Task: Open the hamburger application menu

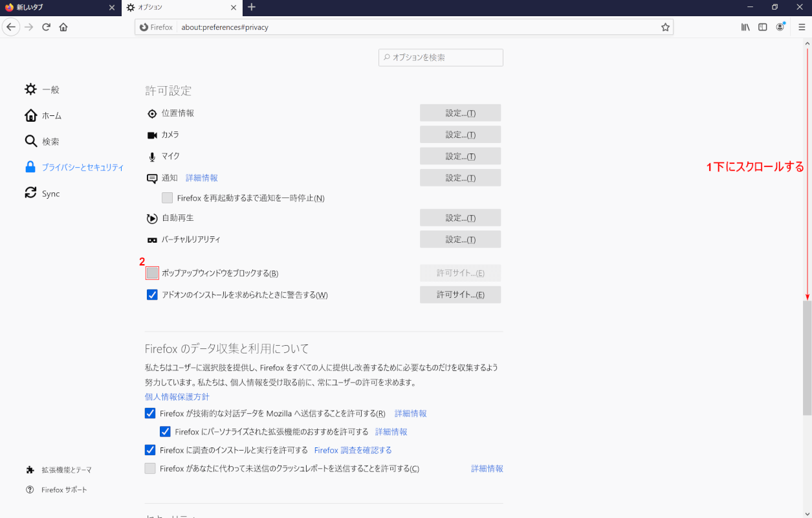Action: (x=801, y=27)
